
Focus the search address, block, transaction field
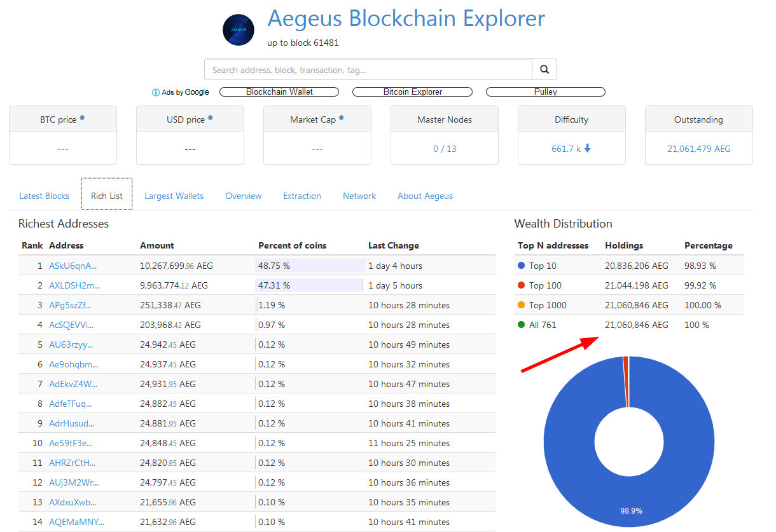pos(368,69)
